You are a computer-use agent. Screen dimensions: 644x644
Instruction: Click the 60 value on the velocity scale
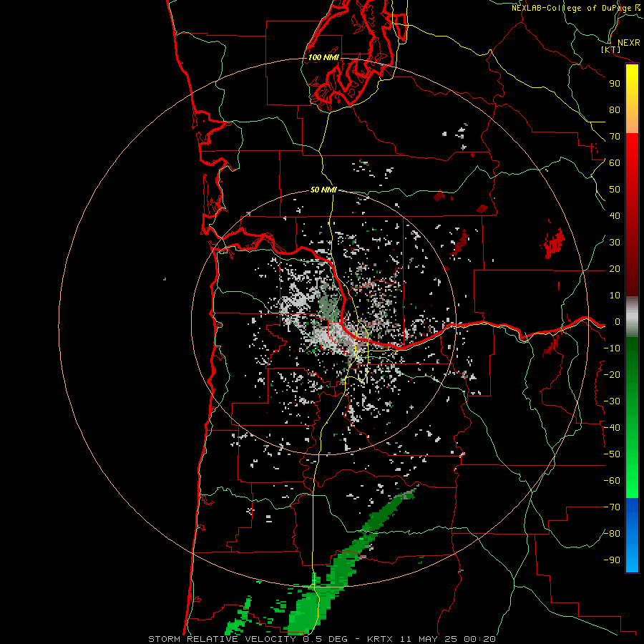(615, 163)
